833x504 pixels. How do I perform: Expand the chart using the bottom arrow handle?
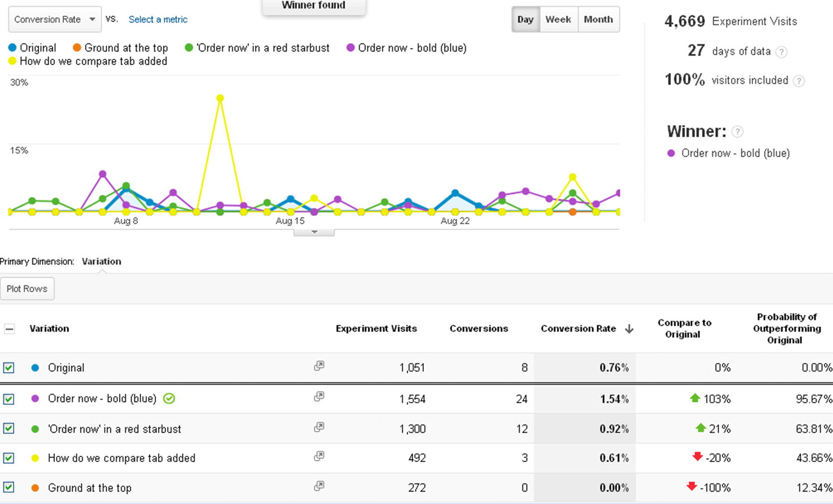point(314,232)
